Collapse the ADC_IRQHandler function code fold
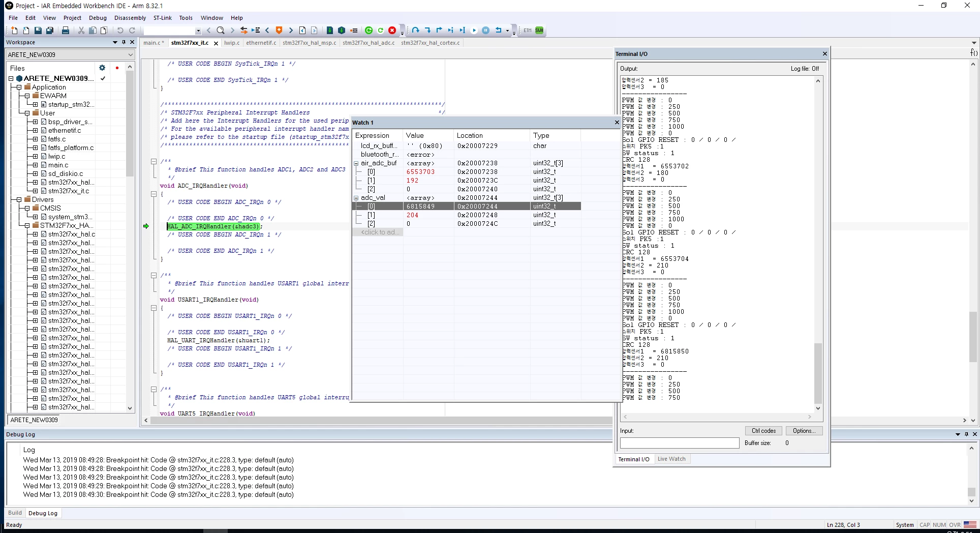980x533 pixels. point(154,194)
